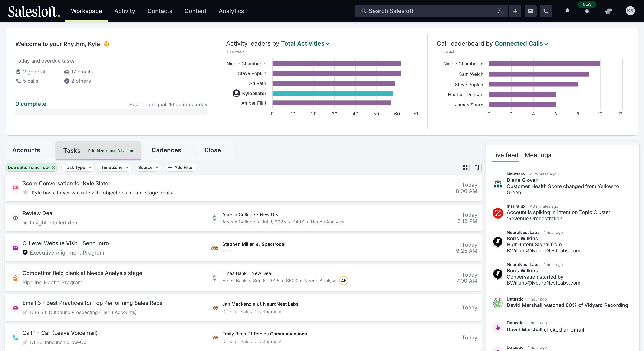Click the dollar icon beside Acosta College deal

point(214,218)
